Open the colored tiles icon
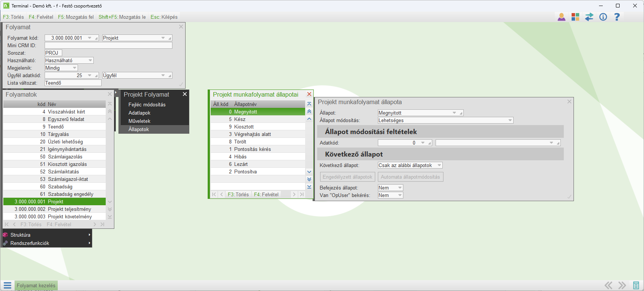This screenshot has width=644, height=291. tap(575, 17)
